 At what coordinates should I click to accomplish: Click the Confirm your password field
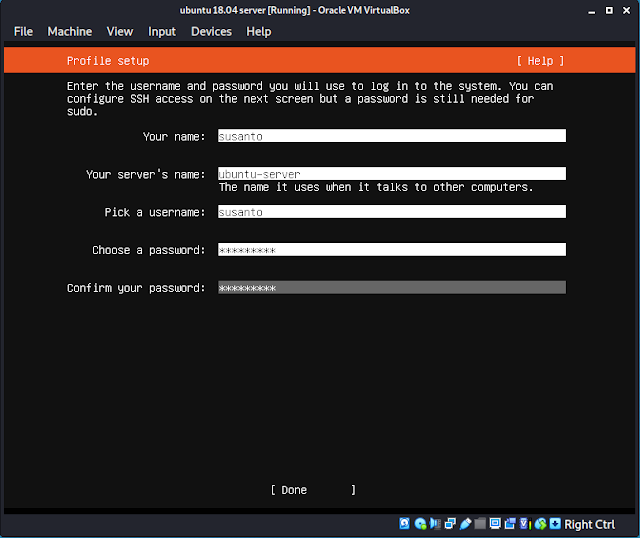coord(392,287)
